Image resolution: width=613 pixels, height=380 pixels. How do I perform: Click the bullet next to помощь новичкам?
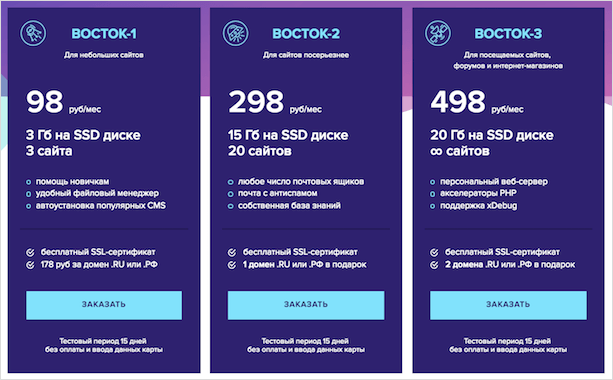pyautogui.click(x=29, y=182)
